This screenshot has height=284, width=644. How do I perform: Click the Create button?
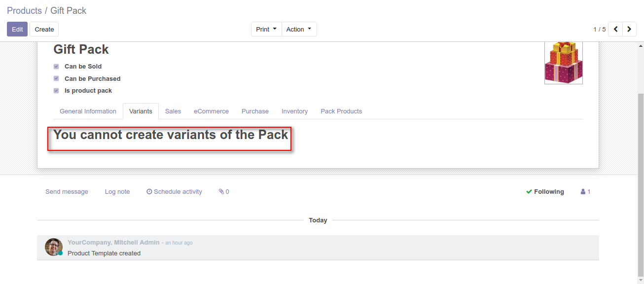(44, 29)
